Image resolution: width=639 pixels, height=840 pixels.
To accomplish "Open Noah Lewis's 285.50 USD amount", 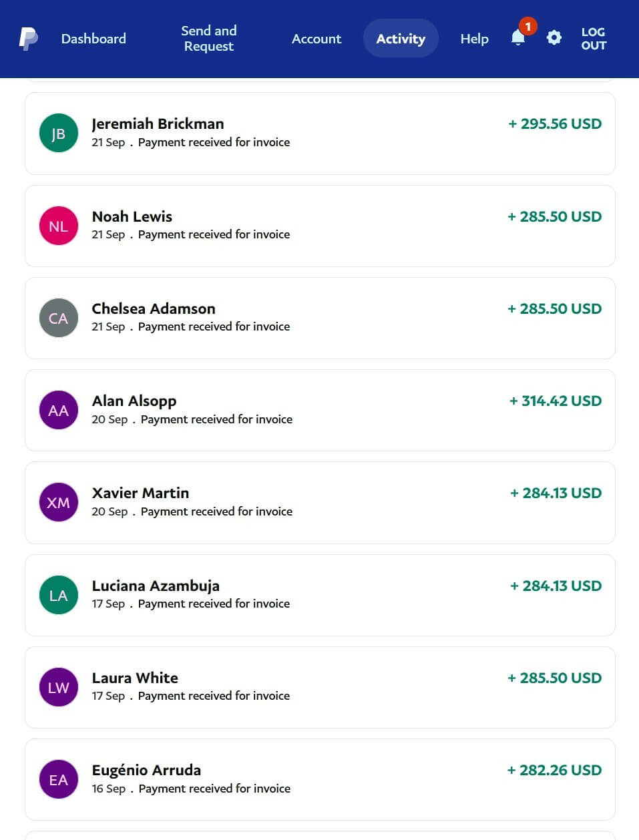I will coord(555,216).
